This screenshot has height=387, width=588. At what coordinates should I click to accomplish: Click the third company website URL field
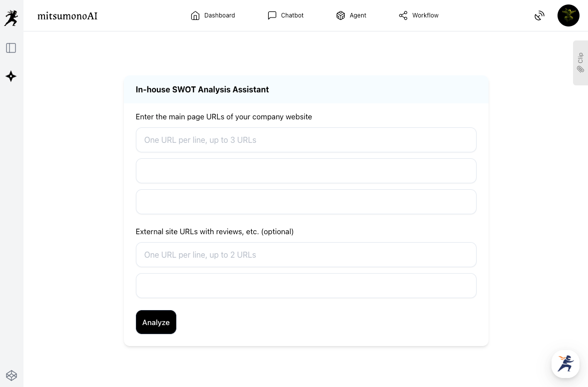(x=306, y=202)
